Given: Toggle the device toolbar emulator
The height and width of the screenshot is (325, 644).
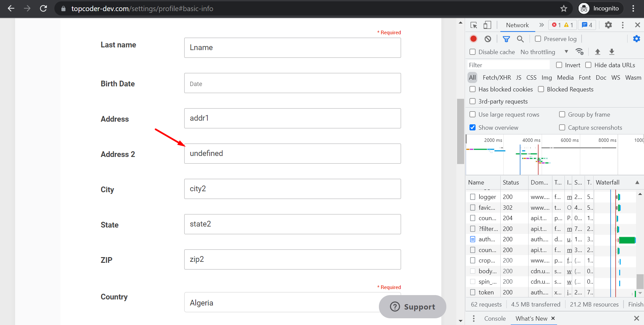Looking at the screenshot, I should 487,25.
